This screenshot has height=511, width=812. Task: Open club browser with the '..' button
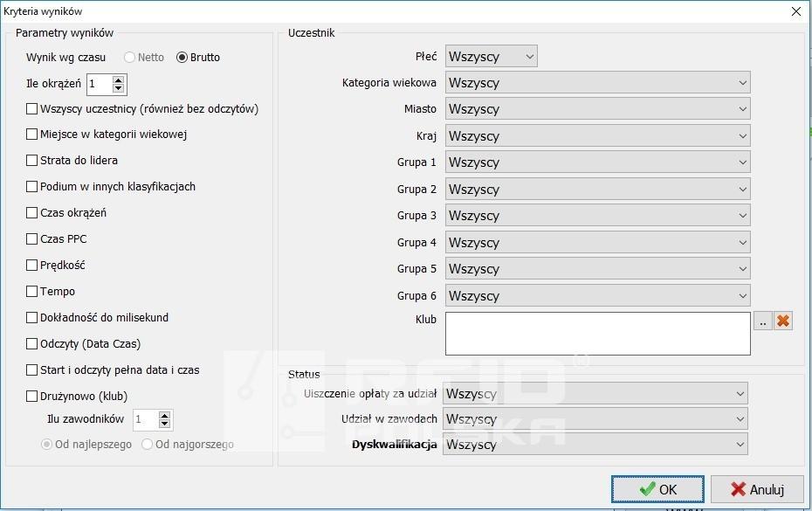[763, 321]
